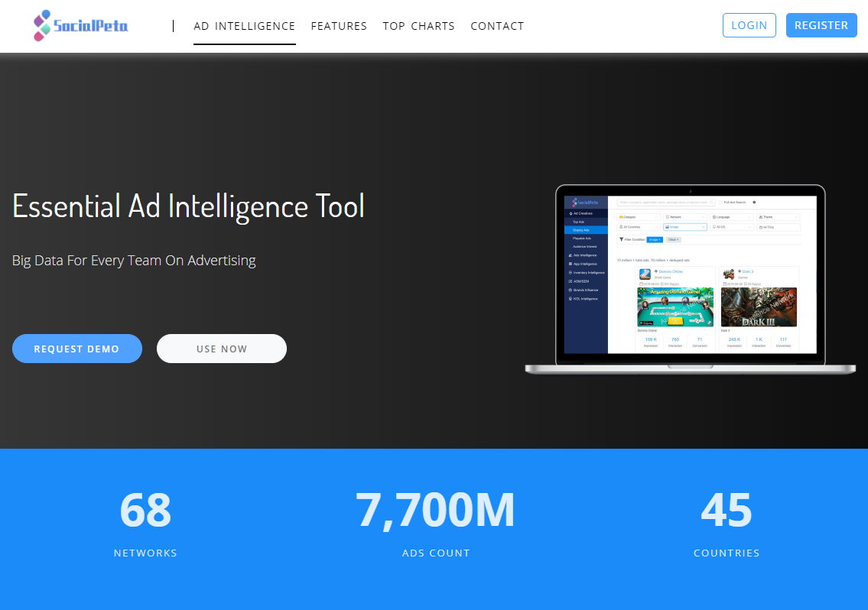Click the funnel icon beside Filter Condition

click(622, 238)
